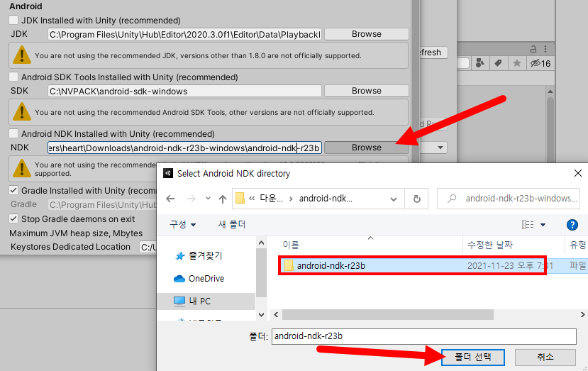Click the horizontal scrollbar thumb in file list
Image resolution: width=588 pixels, height=371 pixels.
388,314
